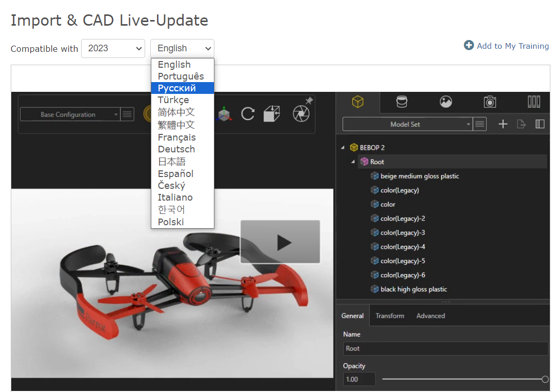Toggle the split panel layout icon
The image size is (556, 392).
click(540, 124)
